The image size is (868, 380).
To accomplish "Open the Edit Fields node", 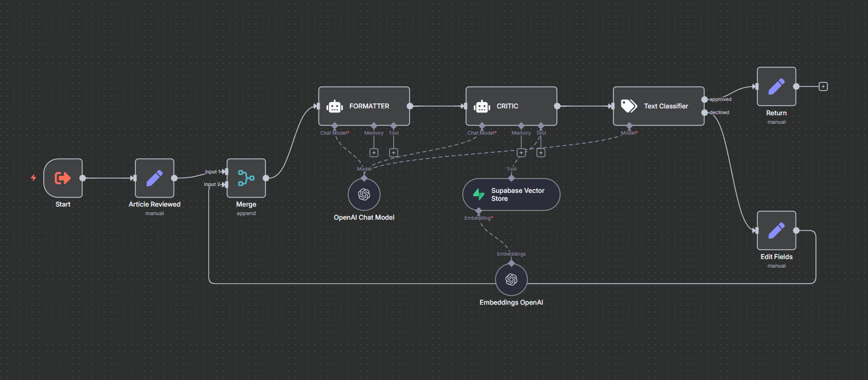I will point(776,231).
